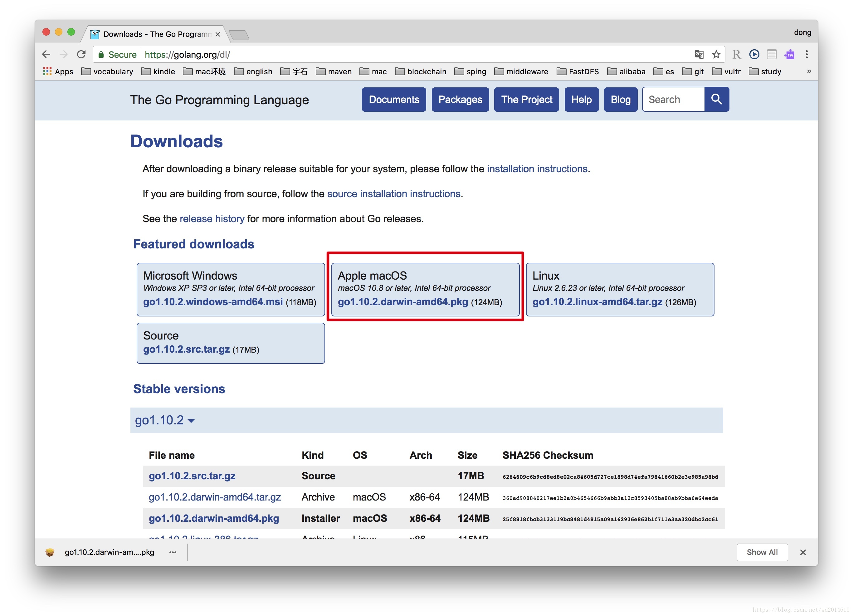Viewport: 853px width, 616px height.
Task: Show hidden bookmarks with the double chevron
Action: (809, 71)
